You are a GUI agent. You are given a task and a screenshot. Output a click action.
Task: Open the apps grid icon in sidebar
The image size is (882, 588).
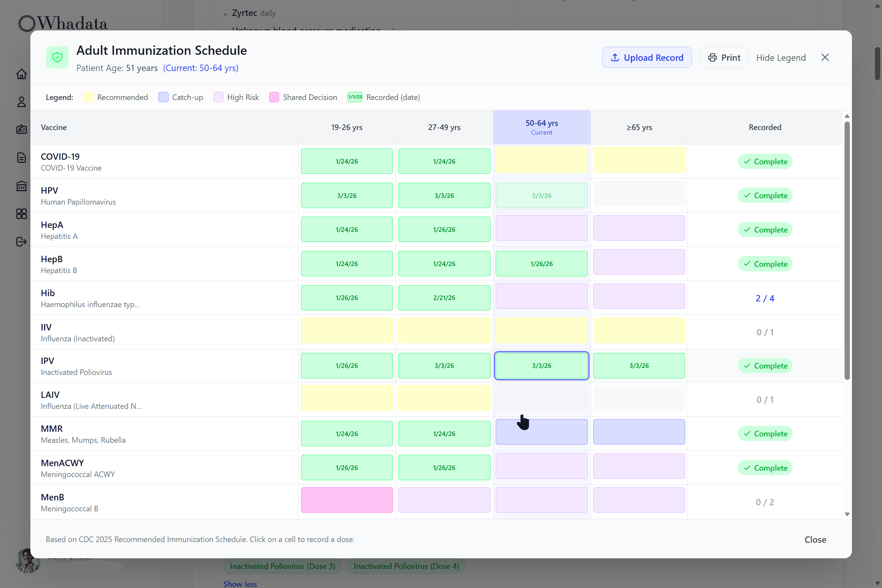(22, 214)
